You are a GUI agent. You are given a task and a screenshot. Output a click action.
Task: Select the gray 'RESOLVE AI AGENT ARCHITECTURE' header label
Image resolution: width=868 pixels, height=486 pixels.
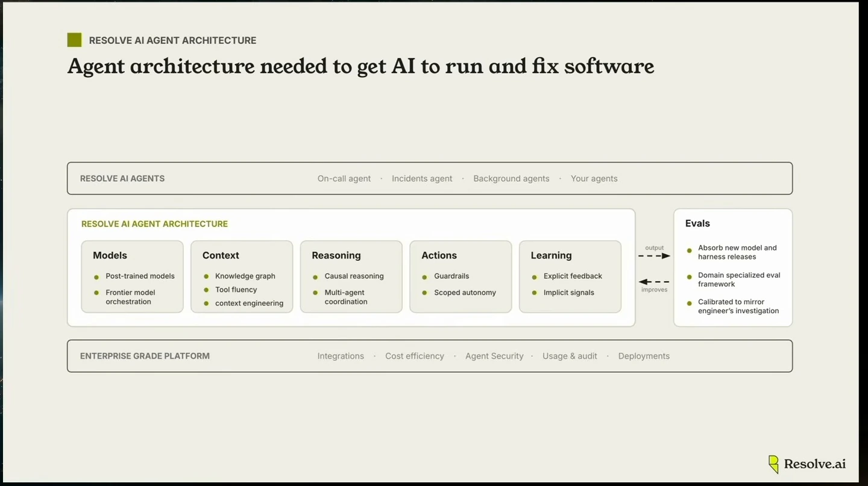tap(172, 40)
